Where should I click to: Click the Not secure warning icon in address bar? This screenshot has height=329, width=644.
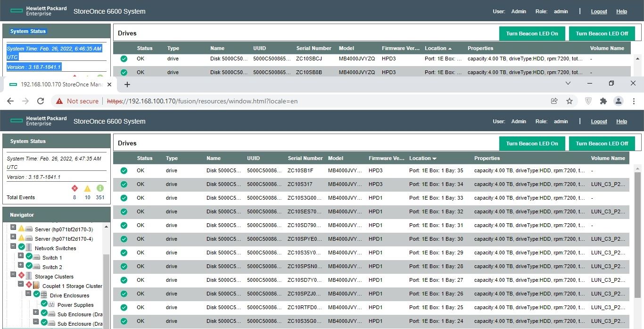pyautogui.click(x=59, y=101)
